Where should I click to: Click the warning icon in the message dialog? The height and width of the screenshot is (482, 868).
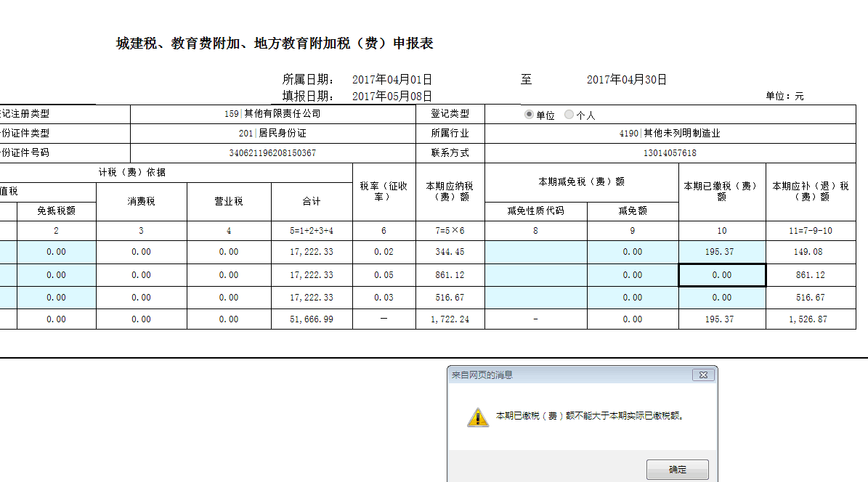tap(477, 417)
